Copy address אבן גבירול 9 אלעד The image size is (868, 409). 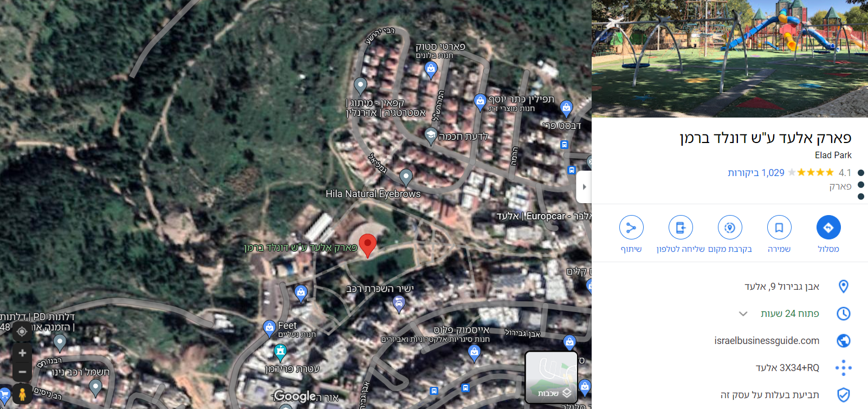782,287
